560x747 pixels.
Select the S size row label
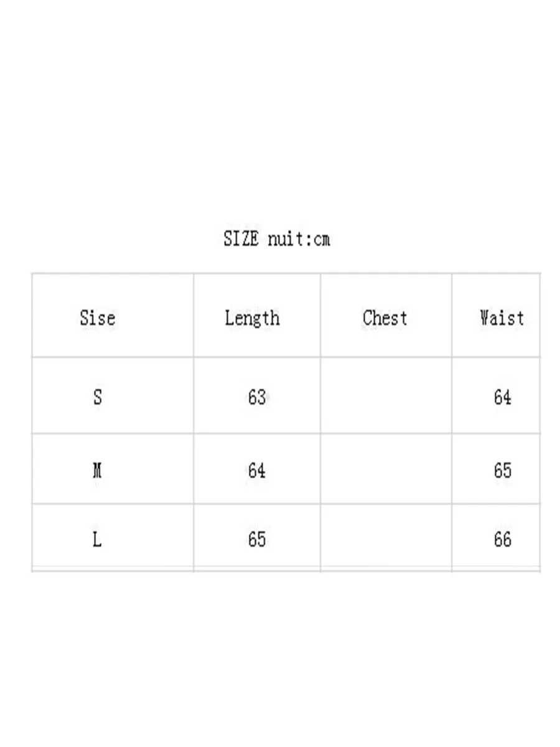tap(98, 397)
